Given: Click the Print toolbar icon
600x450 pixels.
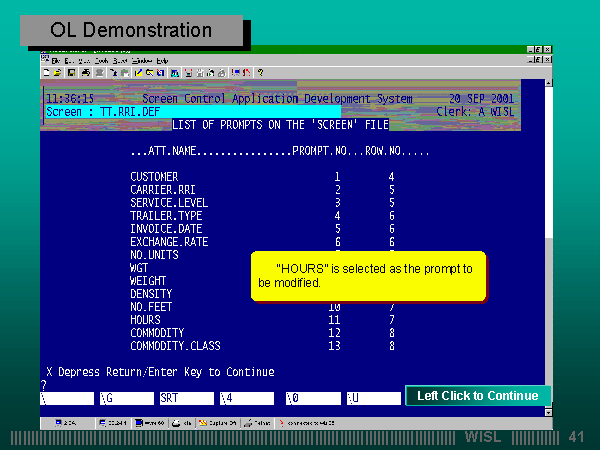Looking at the screenshot, I should click(x=86, y=72).
